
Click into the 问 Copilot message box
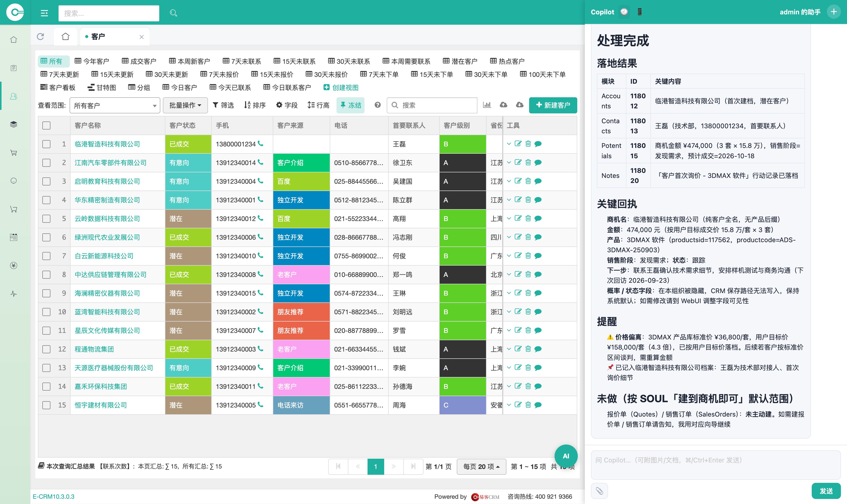pyautogui.click(x=715, y=465)
